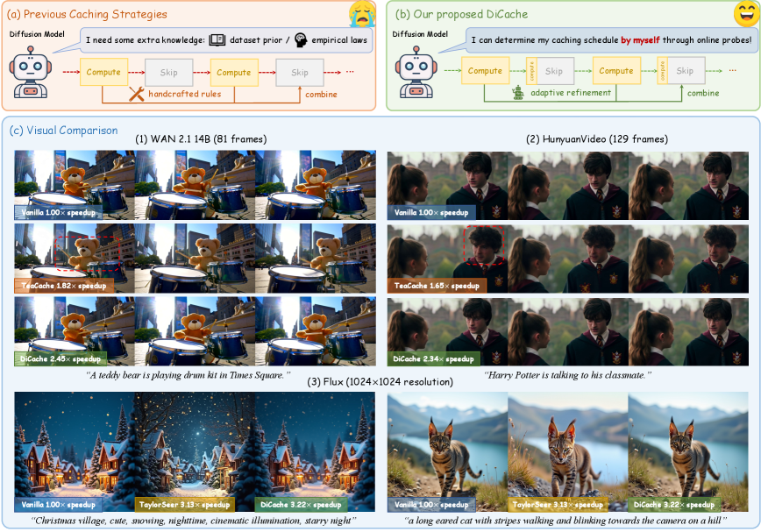
Task: Click the Vanilla Christmas village image
Action: [x=75, y=452]
